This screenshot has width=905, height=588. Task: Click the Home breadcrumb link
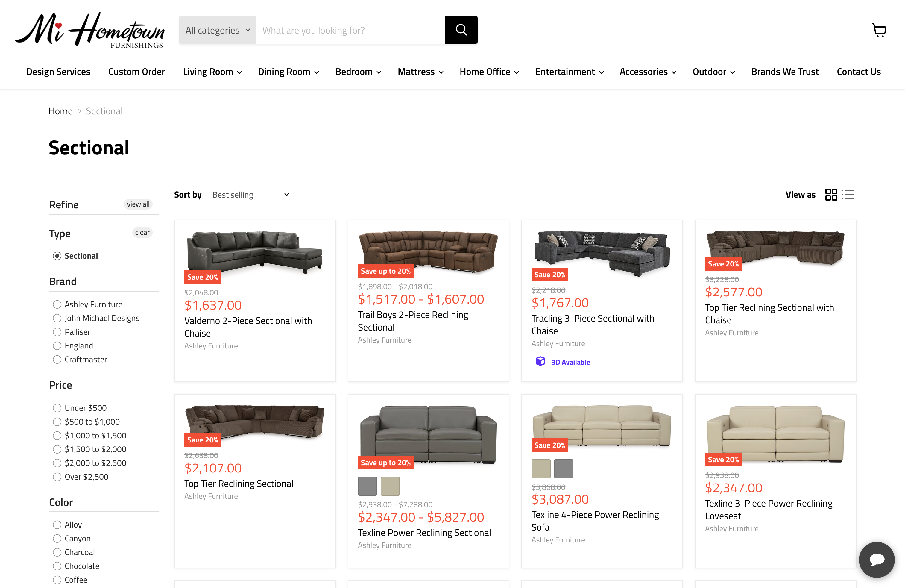coord(60,111)
